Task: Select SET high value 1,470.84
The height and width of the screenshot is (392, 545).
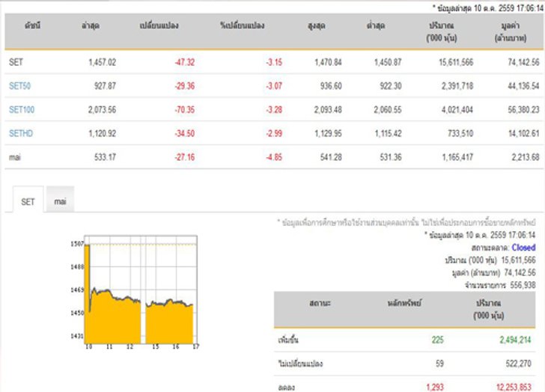Action: point(328,62)
